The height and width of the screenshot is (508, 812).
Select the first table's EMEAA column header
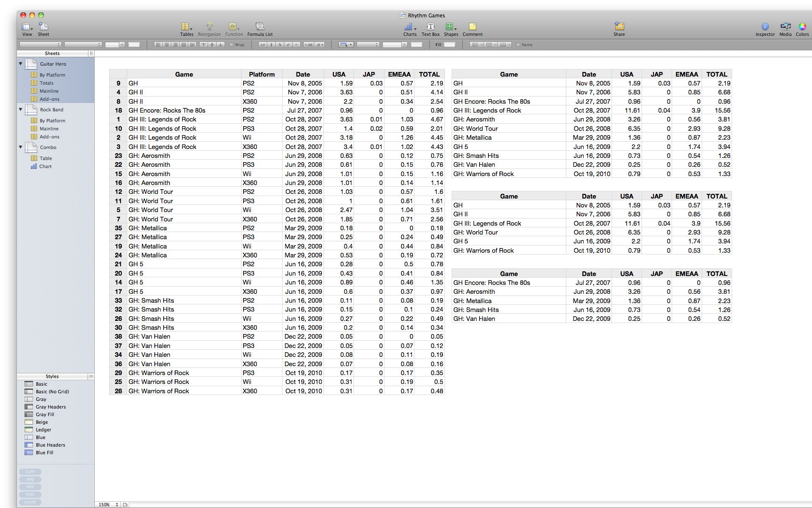click(x=399, y=74)
